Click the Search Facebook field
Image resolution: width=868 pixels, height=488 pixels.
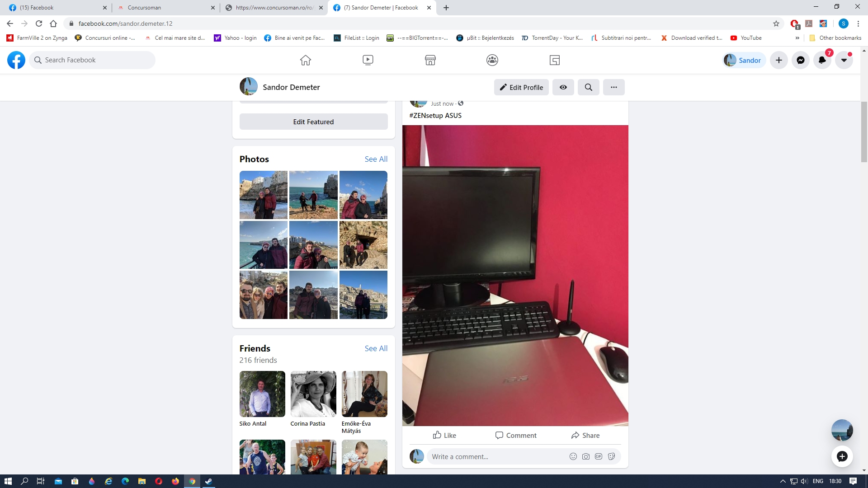pyautogui.click(x=93, y=60)
